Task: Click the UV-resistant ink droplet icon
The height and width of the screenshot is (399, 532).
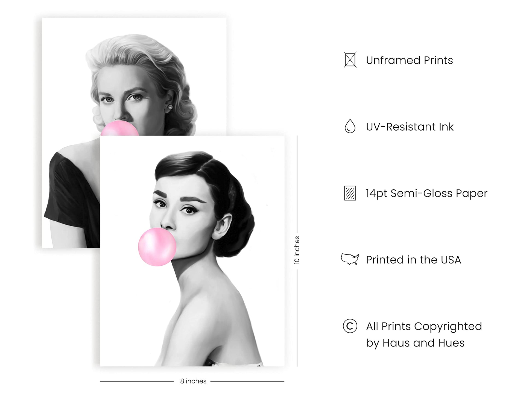Action: tap(350, 126)
